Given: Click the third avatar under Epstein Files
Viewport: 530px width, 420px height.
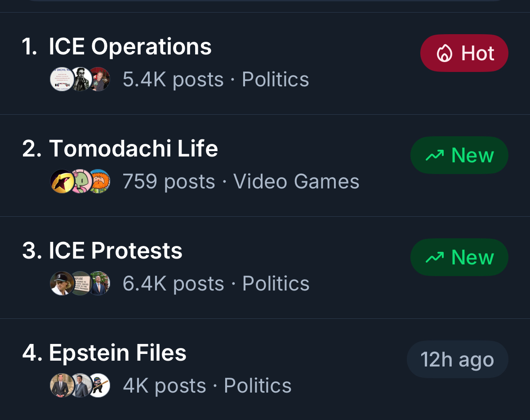Looking at the screenshot, I should pos(99,386).
